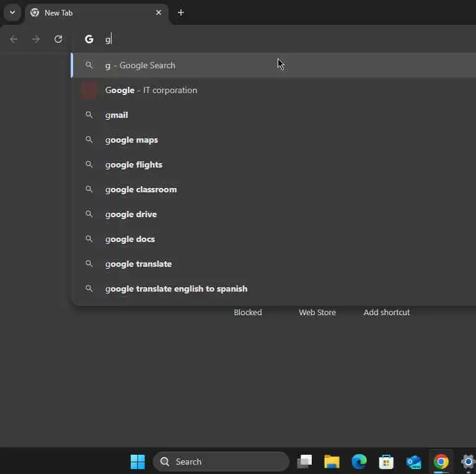Choose 'google translate english to spanish' suggestion
The image size is (476, 474).
coord(273,288)
